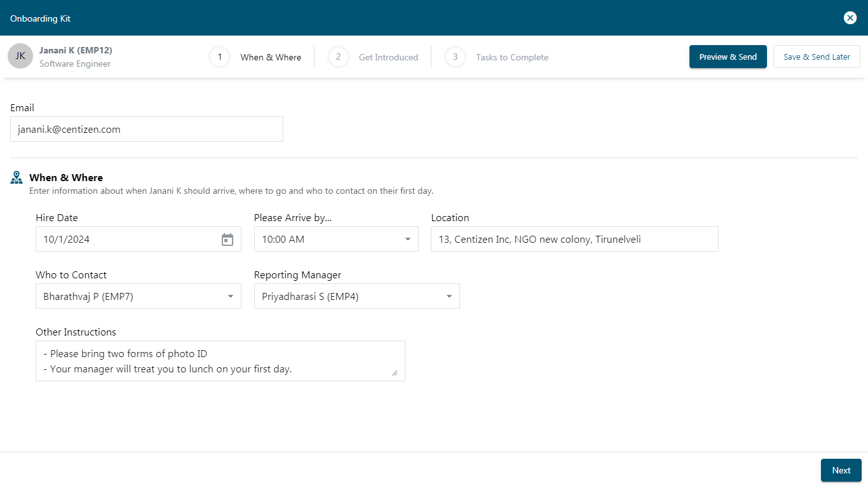
Task: Click the When & Where location pin icon
Action: (17, 177)
